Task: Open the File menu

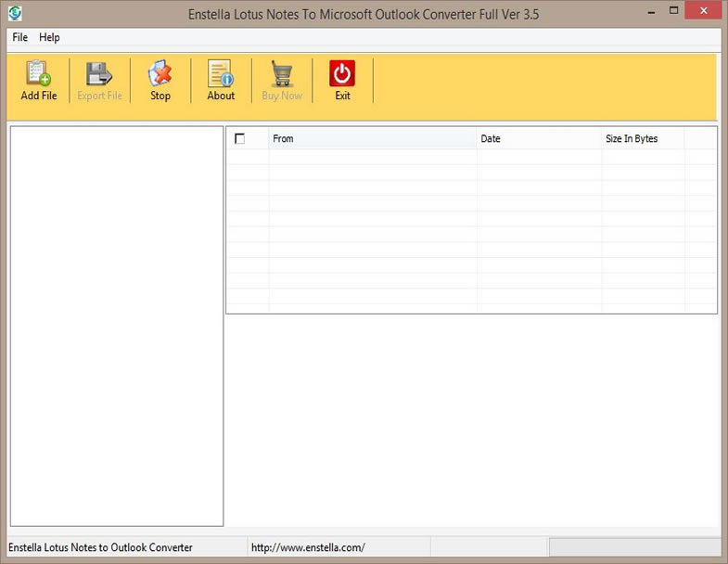Action: [20, 37]
